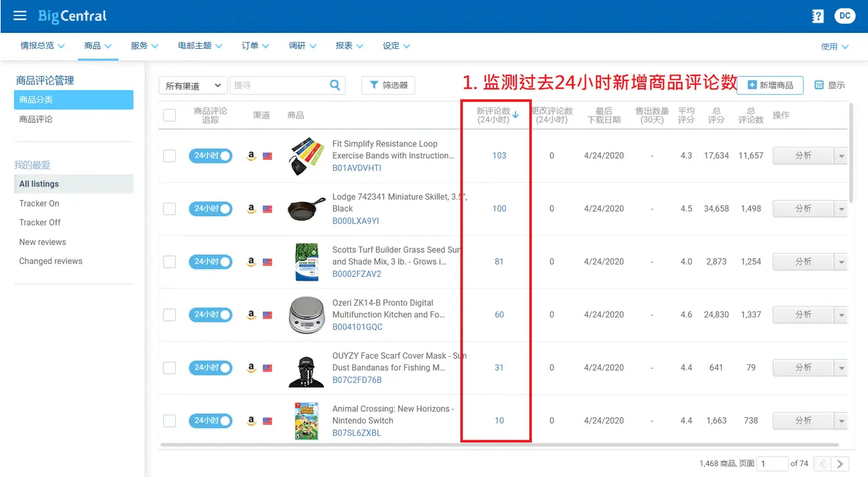
Task: Toggle 24小时 tracking for Fit Simplify bands
Action: [210, 156]
